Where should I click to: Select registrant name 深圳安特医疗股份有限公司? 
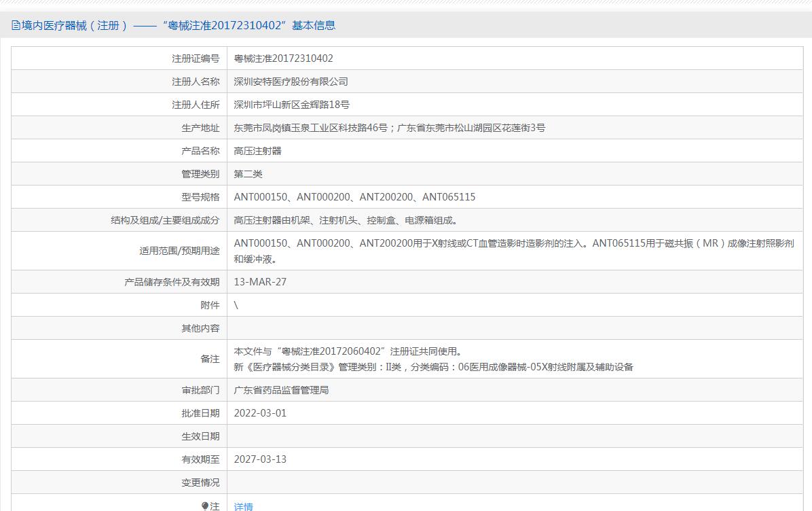(x=291, y=82)
